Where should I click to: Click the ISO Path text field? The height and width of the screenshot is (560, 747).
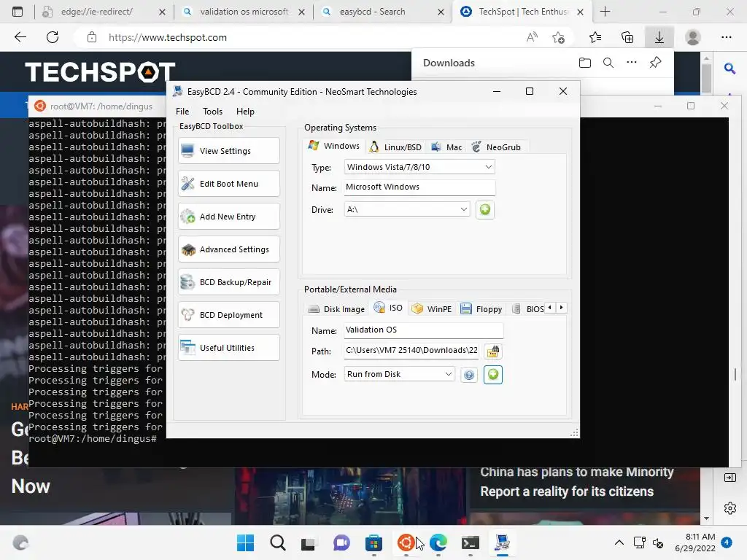pos(412,351)
